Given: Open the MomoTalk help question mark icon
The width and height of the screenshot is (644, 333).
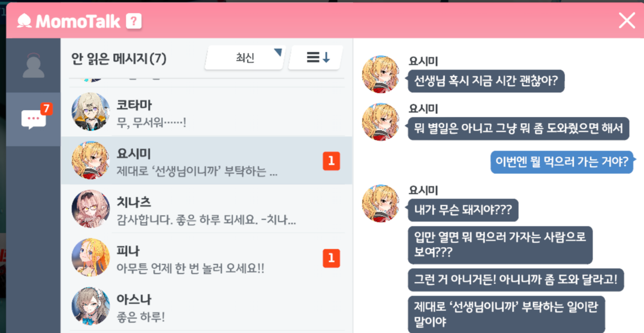Looking at the screenshot, I should click(x=134, y=21).
